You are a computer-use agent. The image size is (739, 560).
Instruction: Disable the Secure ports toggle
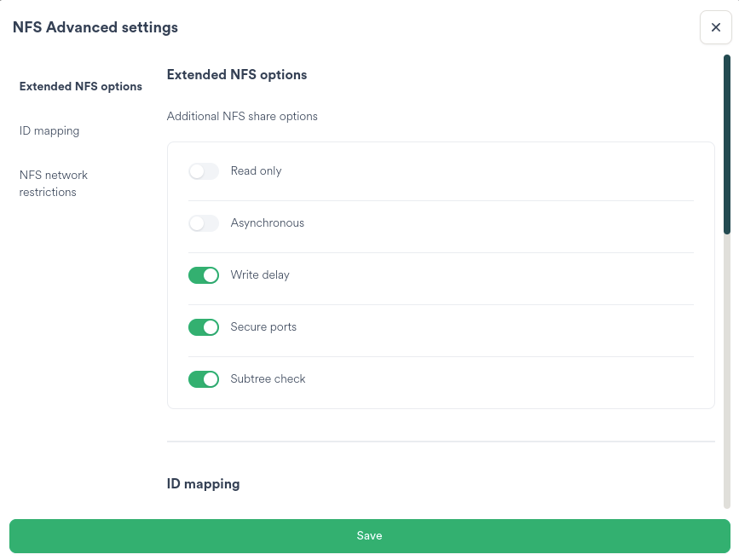203,326
